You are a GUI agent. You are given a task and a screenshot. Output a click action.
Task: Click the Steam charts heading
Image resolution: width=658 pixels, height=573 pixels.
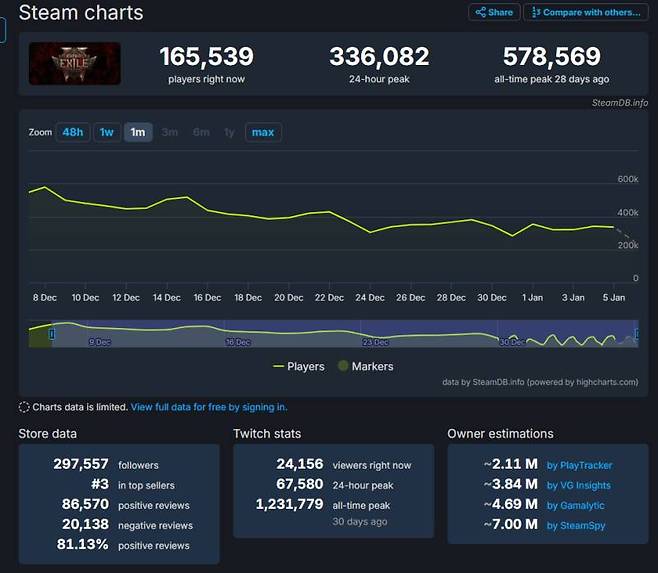point(81,13)
